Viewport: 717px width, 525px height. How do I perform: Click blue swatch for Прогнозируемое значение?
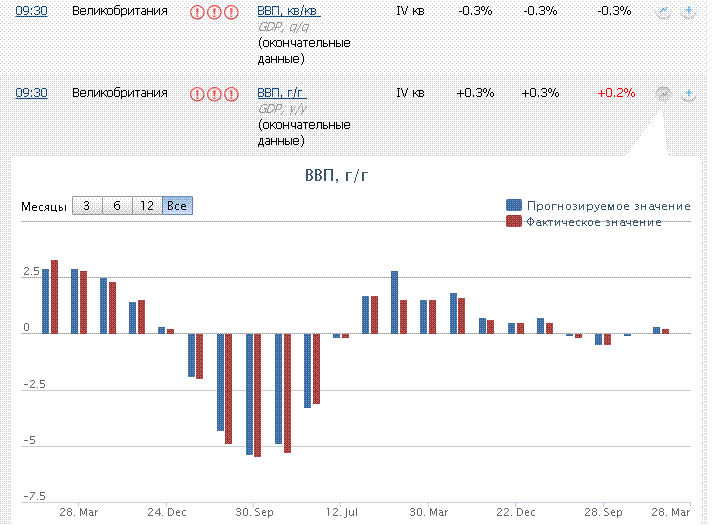coord(514,205)
